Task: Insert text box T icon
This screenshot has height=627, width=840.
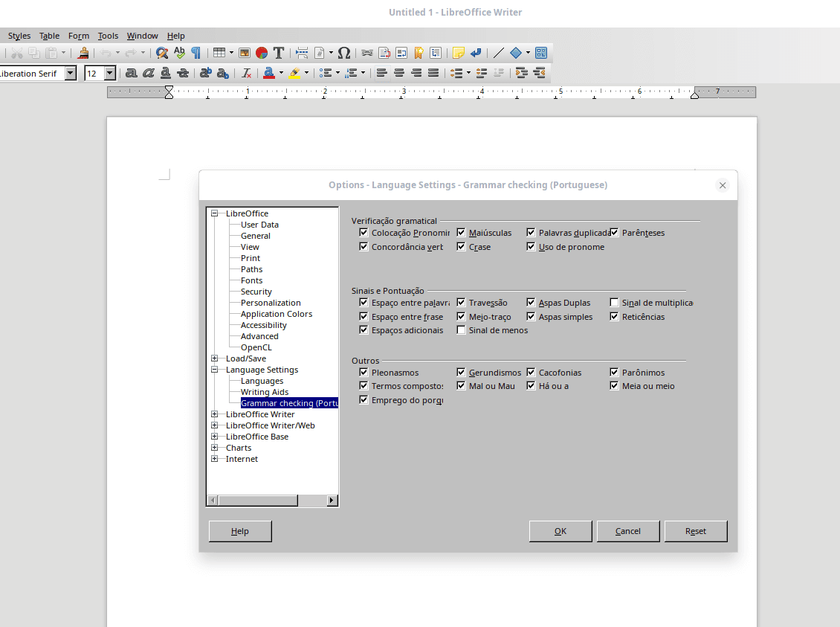Action: (x=279, y=53)
